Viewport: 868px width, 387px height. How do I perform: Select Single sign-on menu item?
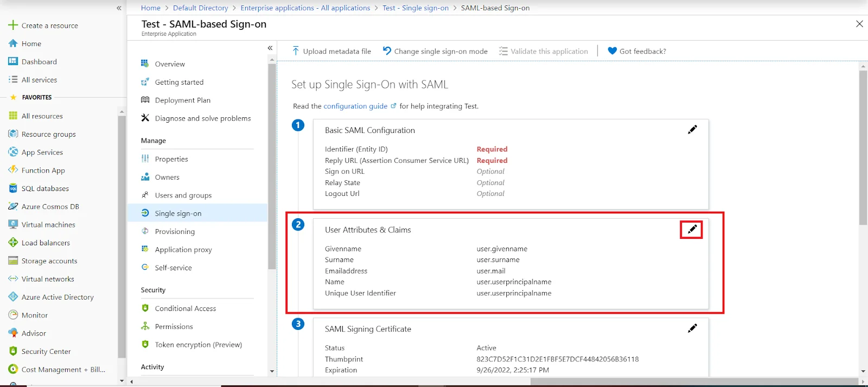[x=198, y=213]
